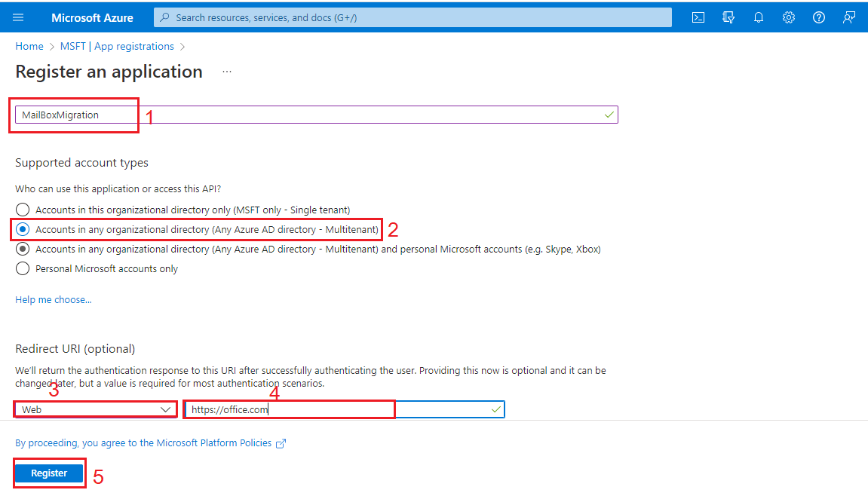Open portal Settings gear
This screenshot has width=868, height=493.
789,17
